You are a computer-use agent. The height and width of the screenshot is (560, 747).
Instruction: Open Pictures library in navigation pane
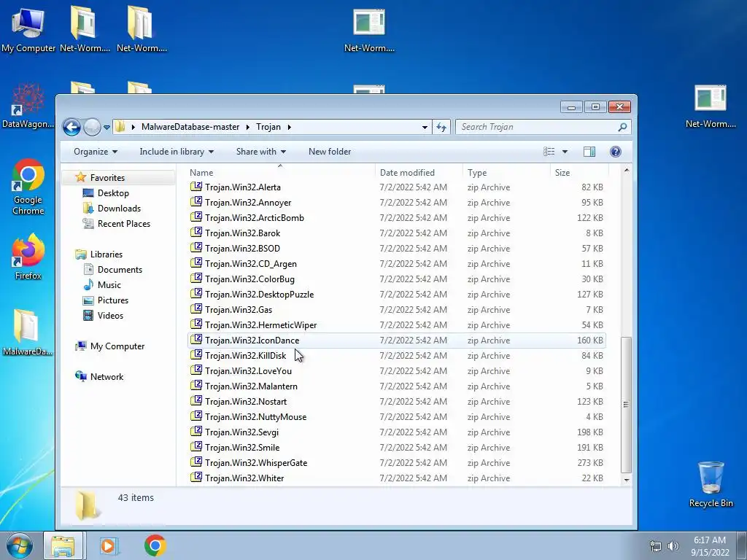tap(112, 300)
